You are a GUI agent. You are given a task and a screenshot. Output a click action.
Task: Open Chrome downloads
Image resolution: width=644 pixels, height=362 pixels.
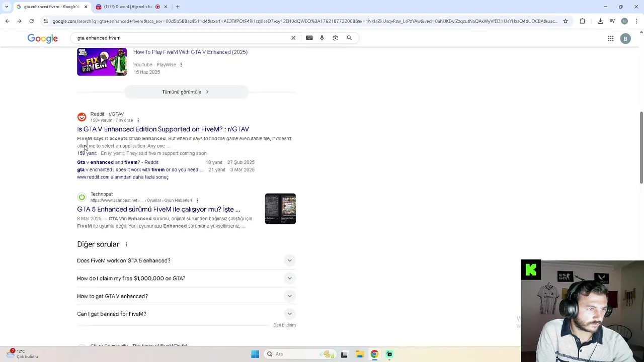coord(600,21)
